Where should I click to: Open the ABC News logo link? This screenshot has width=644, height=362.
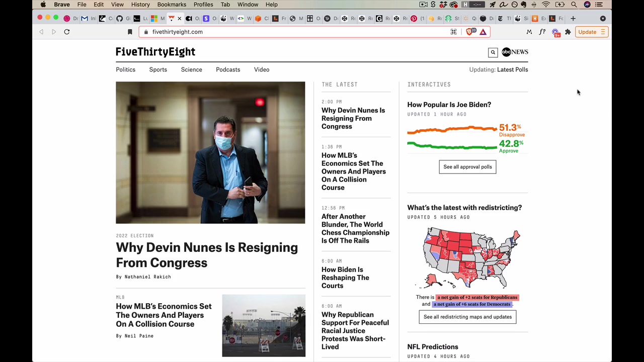pos(515,52)
